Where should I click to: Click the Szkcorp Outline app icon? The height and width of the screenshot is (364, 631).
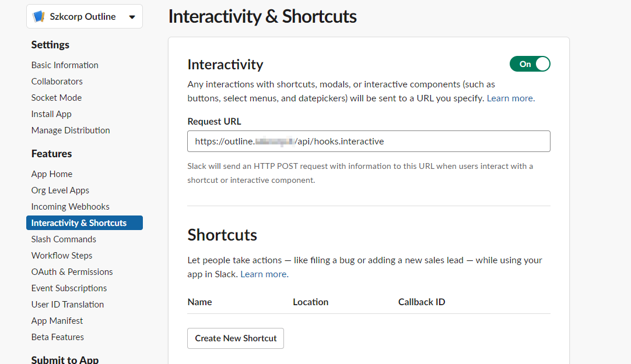tap(38, 16)
